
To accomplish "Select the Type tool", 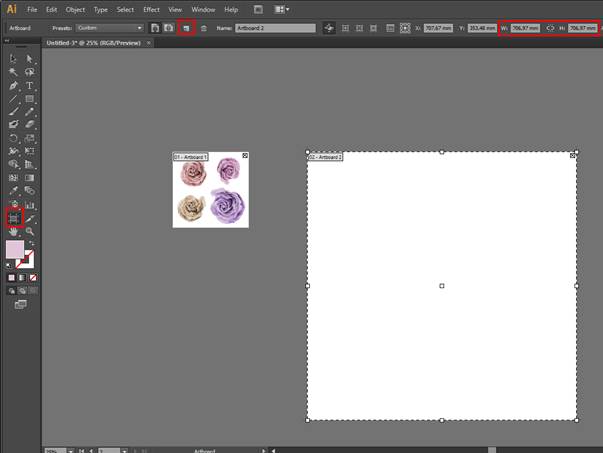I will pos(30,86).
